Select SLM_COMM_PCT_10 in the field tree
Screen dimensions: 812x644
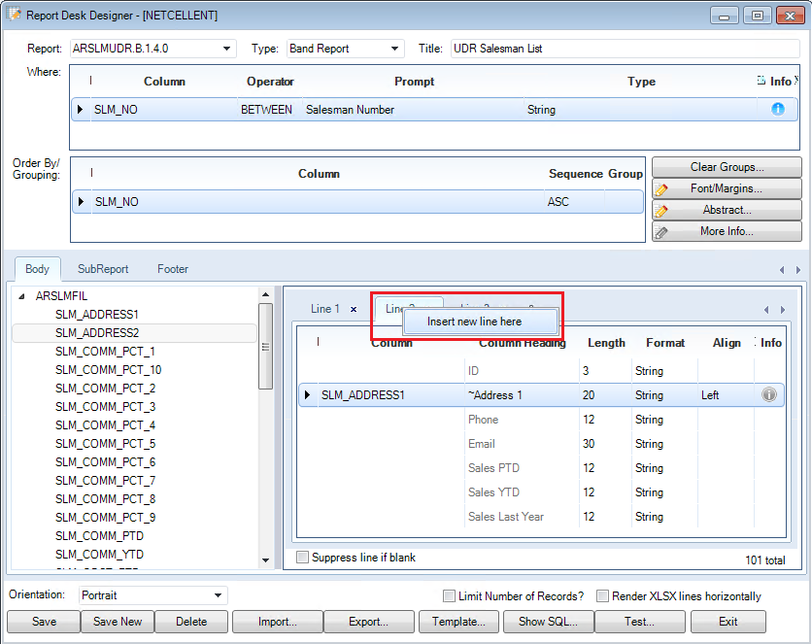pyautogui.click(x=108, y=370)
